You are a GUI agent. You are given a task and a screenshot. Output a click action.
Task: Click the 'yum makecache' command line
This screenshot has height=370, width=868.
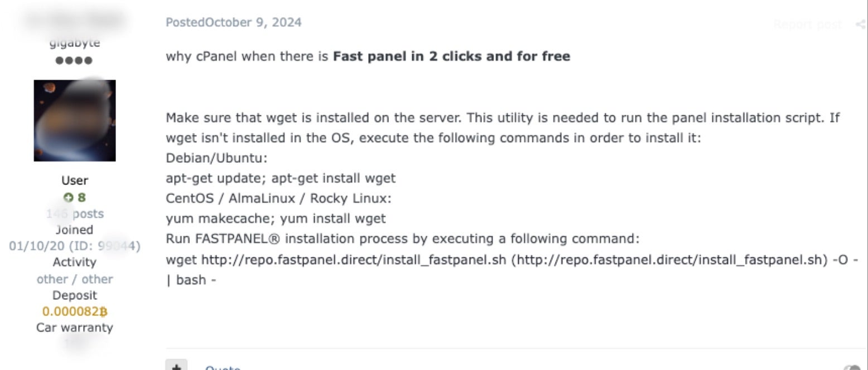[x=276, y=218]
